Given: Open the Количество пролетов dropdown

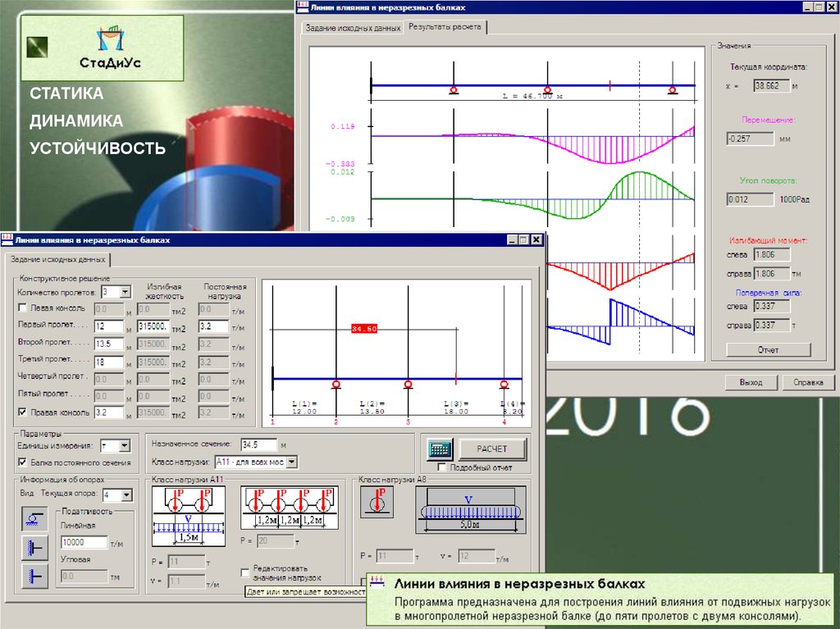Looking at the screenshot, I should tap(126, 291).
